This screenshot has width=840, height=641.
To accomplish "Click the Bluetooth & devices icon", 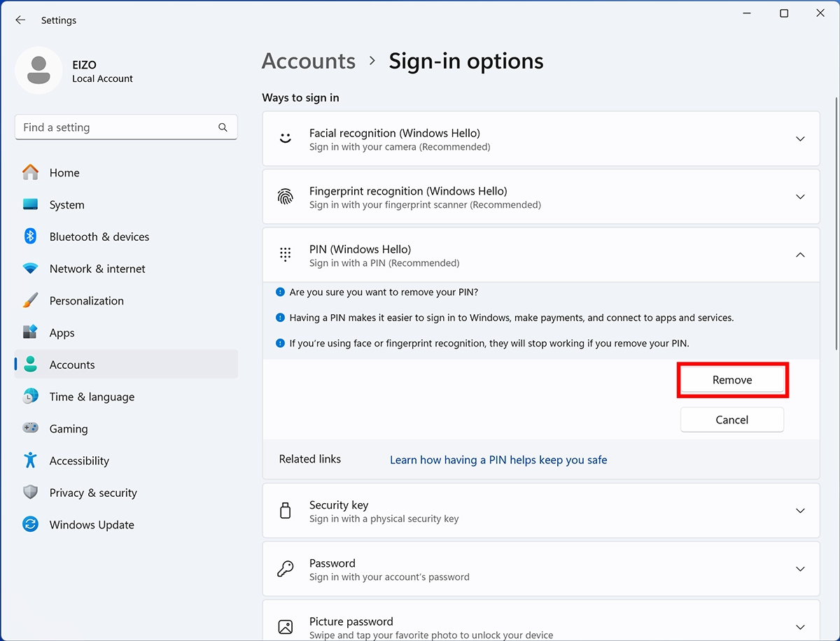I will (x=30, y=237).
